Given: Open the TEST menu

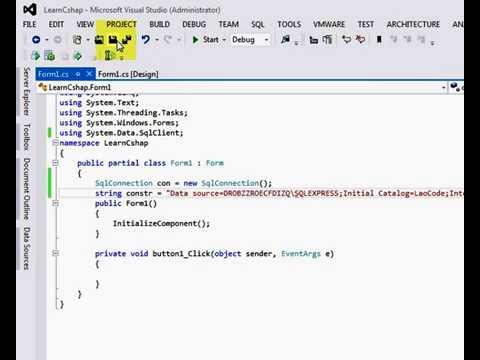Looking at the screenshot, I should (x=366, y=24).
